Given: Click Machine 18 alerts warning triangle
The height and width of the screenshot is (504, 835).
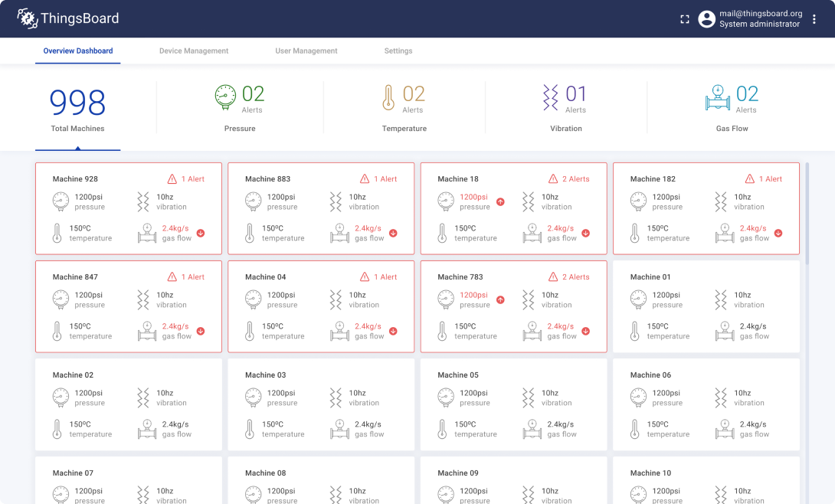Looking at the screenshot, I should pyautogui.click(x=553, y=178).
